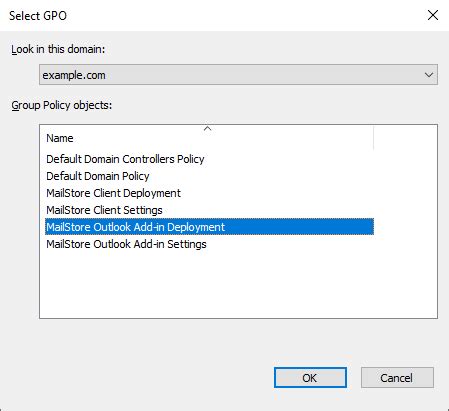Close the Select GPO window
The height and width of the screenshot is (411, 449).
433,15
